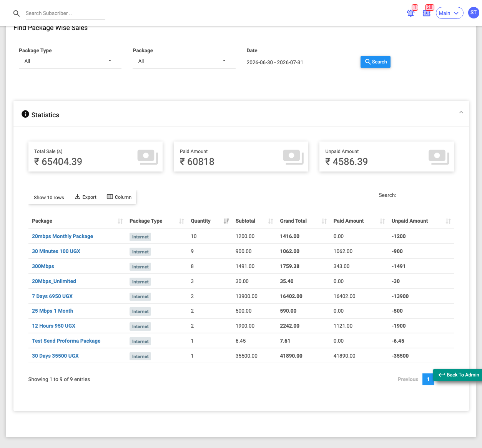Open the 20mbps Monthly Package link
Screen dimensions: 482x448
62,236
